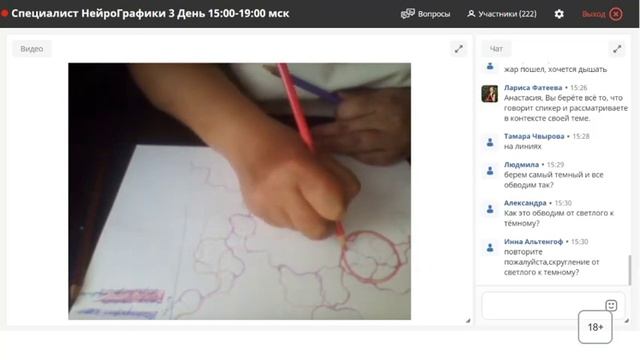640x360 pixels.
Task: Click the chat input resize corner handle
Action: pos(627,321)
